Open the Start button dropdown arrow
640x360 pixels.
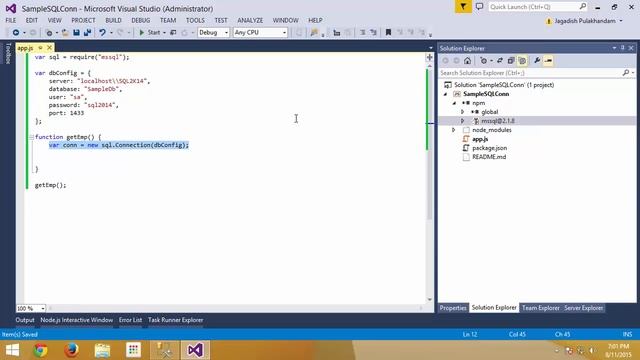164,32
